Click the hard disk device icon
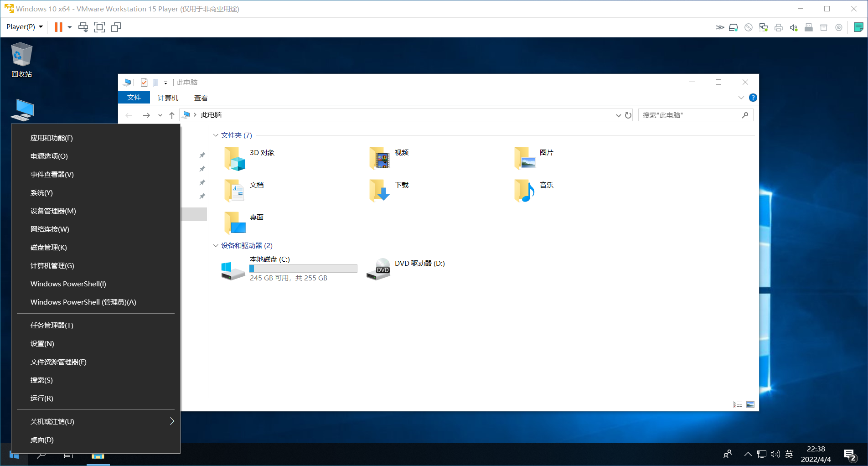Image resolution: width=868 pixels, height=466 pixels. [734, 27]
